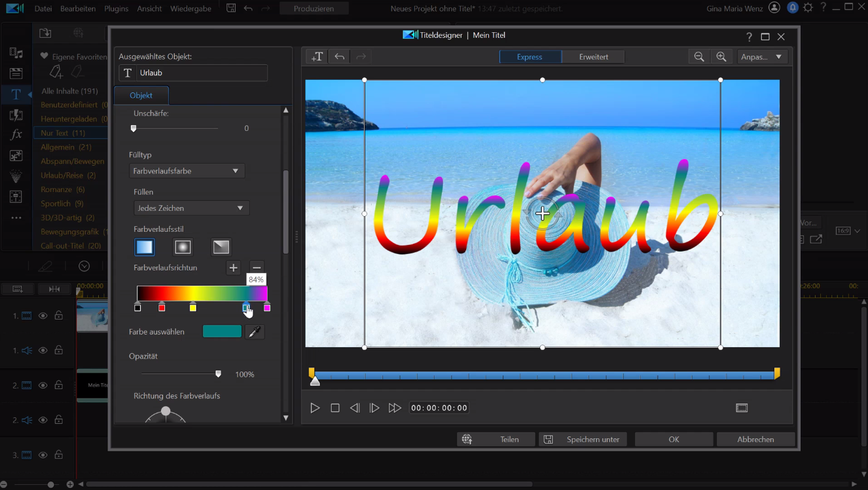Remove the gradient stop with minus button

257,267
